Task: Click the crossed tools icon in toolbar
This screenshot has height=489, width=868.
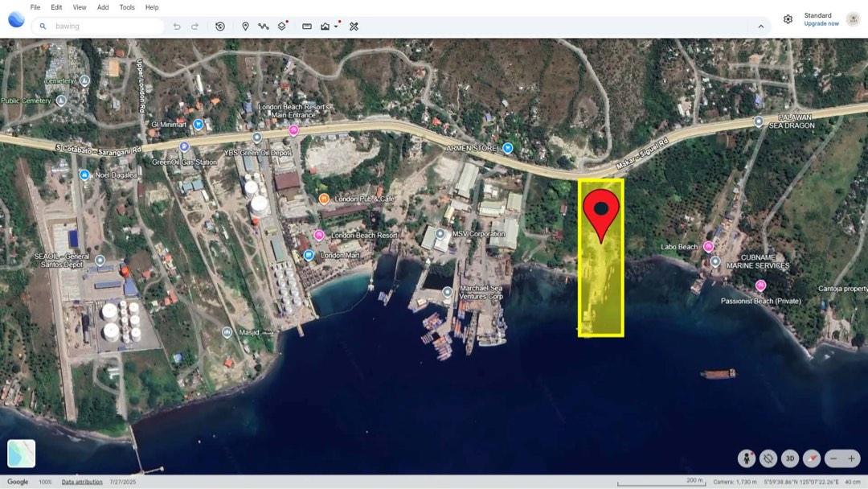Action: 354,26
